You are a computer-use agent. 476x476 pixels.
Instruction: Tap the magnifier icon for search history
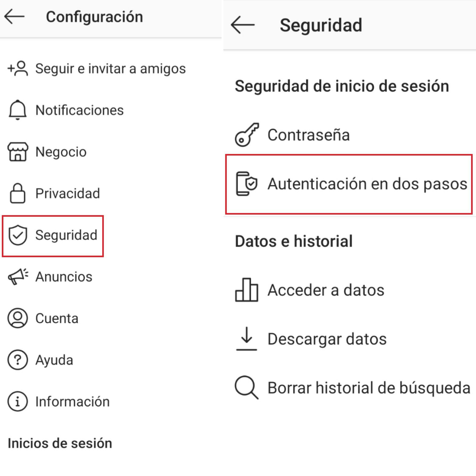pos(247,388)
